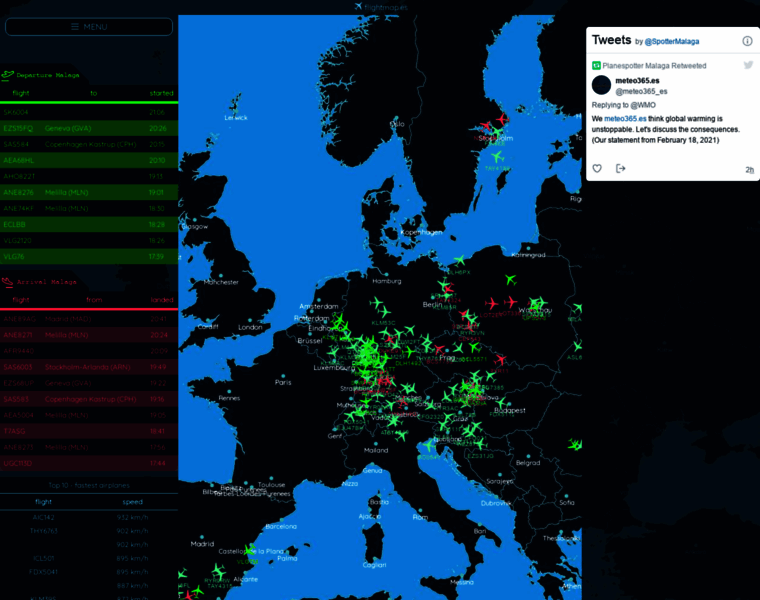760x600 pixels.
Task: Open the meteo365.es author name
Action: [x=637, y=81]
